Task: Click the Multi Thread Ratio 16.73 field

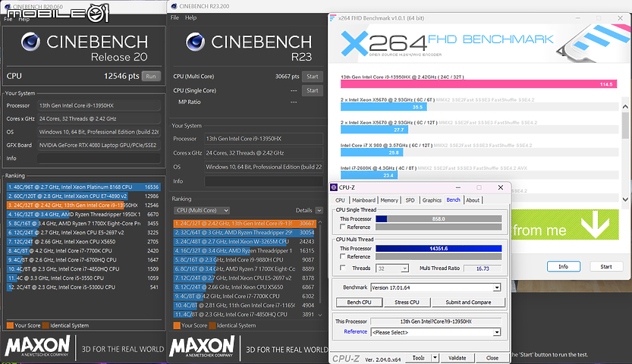Action: click(x=483, y=268)
